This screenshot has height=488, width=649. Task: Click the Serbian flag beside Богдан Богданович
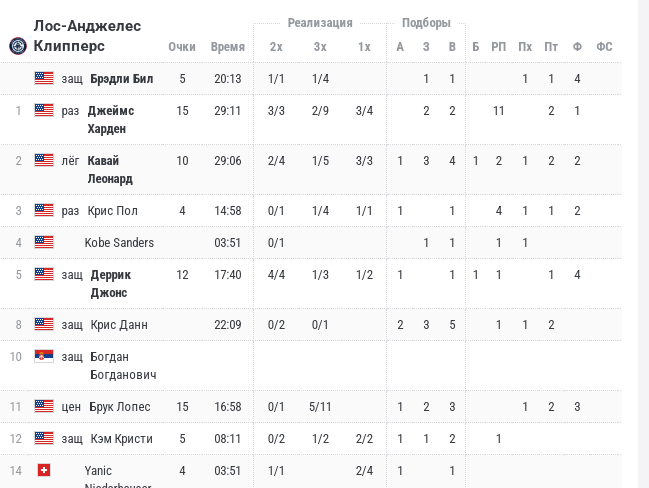[44, 356]
